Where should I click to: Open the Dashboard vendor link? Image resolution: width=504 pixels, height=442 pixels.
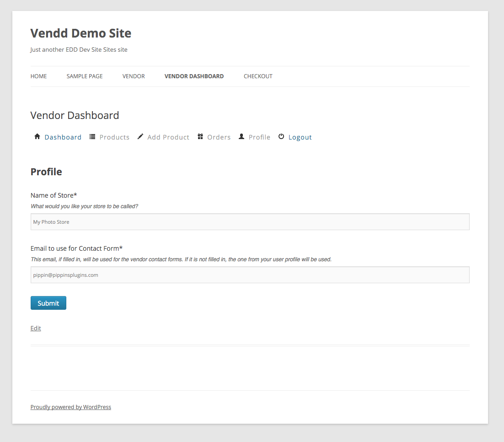pos(63,137)
